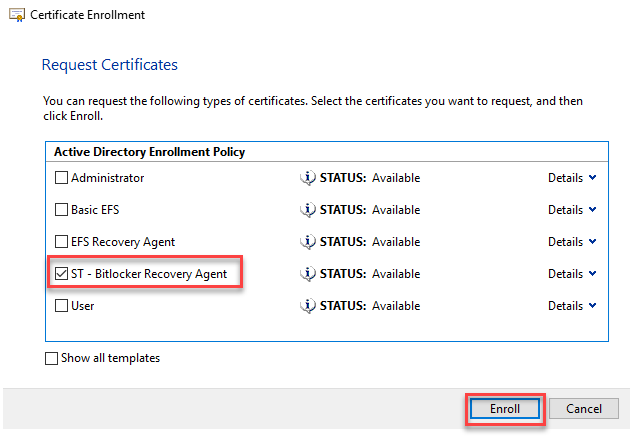Click the User status info icon

(308, 306)
